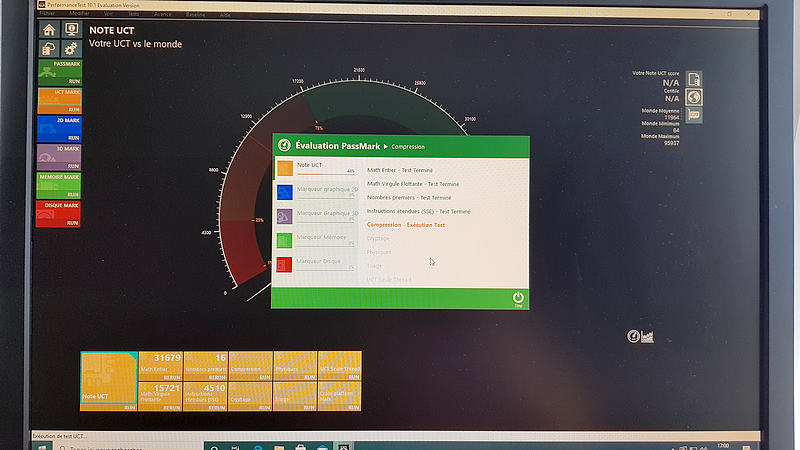Run the Triage tile test
The width and height of the screenshot is (800, 450).
(x=309, y=408)
